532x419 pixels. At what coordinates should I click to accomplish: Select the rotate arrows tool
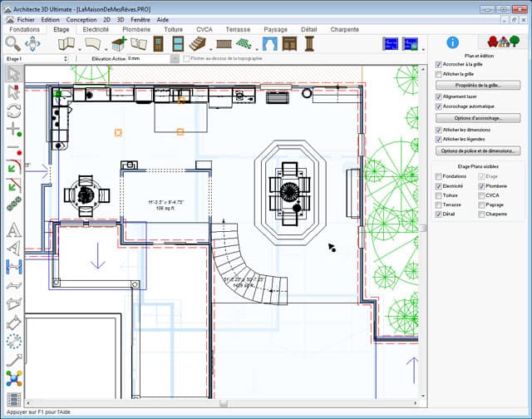[14, 111]
